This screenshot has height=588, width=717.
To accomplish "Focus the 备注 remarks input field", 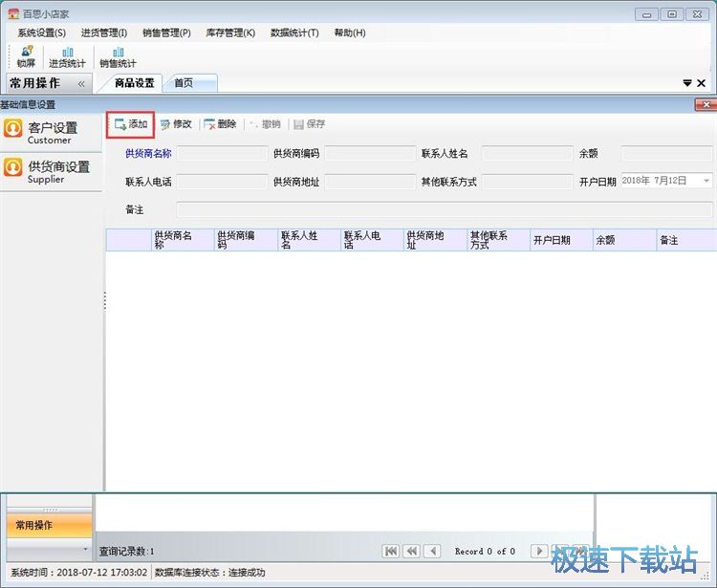I will (x=445, y=210).
